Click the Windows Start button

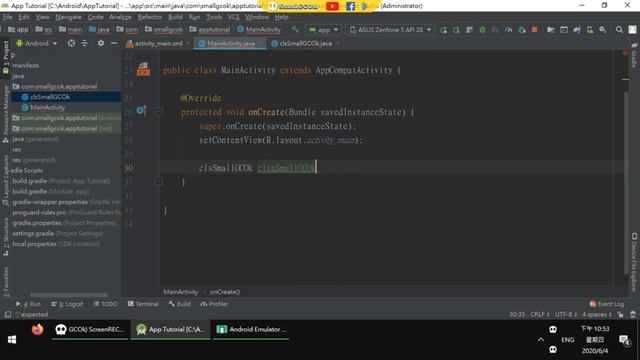(x=12, y=340)
